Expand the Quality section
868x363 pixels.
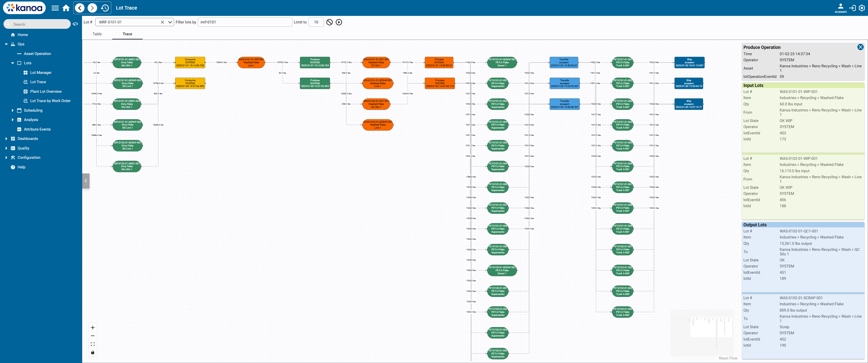(6, 148)
